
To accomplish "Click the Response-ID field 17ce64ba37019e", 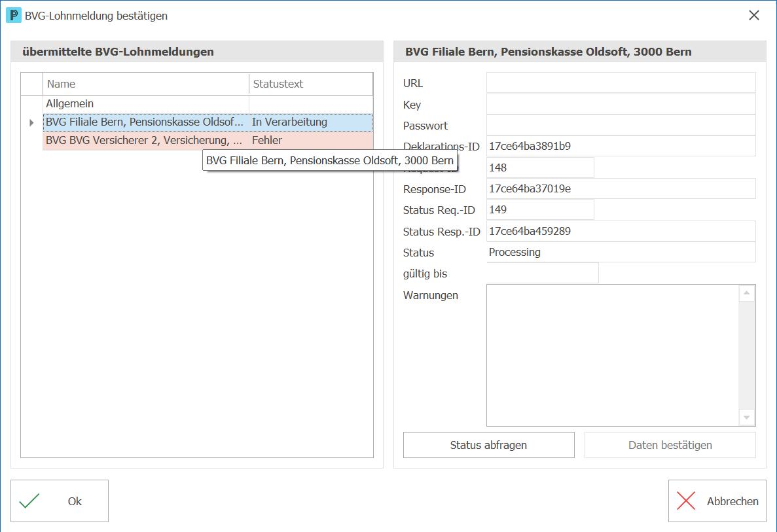I will click(621, 188).
